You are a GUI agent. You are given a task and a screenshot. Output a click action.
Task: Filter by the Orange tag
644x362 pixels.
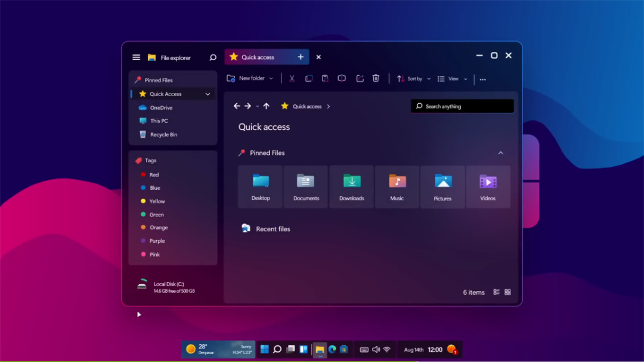[159, 227]
